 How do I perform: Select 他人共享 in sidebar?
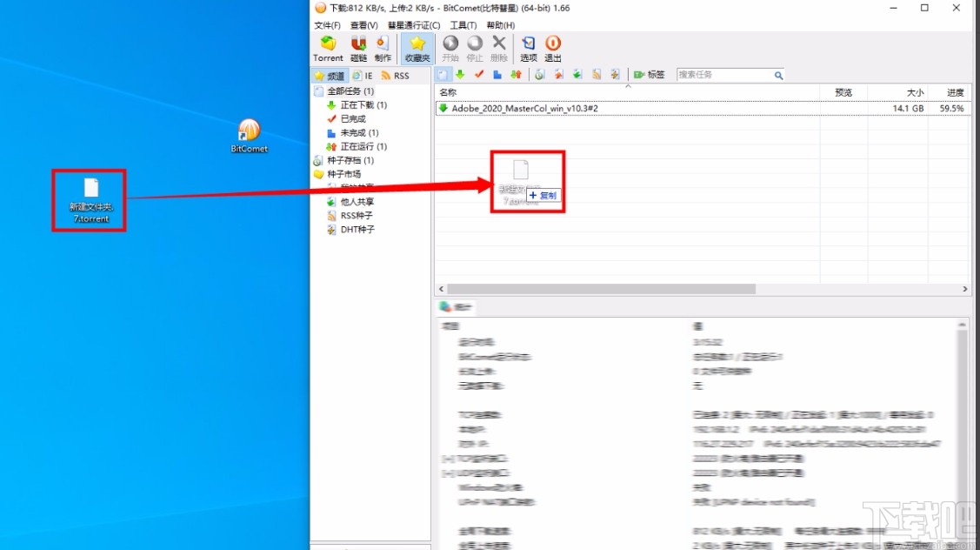[357, 202]
